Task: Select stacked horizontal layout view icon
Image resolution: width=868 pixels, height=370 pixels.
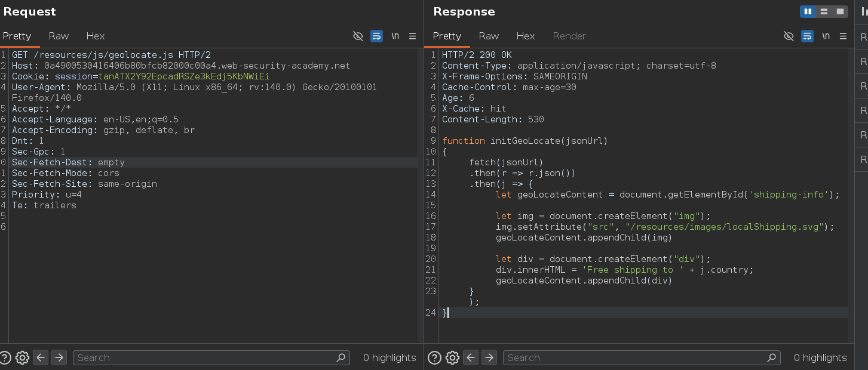Action: tap(824, 11)
